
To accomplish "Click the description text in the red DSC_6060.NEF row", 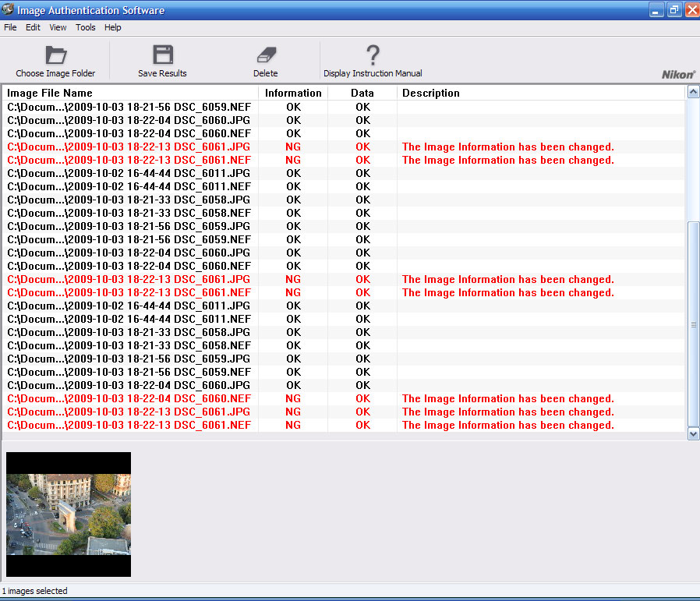I will point(508,398).
